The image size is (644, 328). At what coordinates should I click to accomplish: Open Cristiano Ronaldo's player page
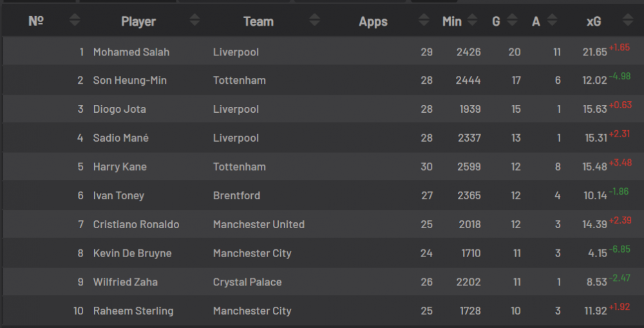tap(136, 225)
